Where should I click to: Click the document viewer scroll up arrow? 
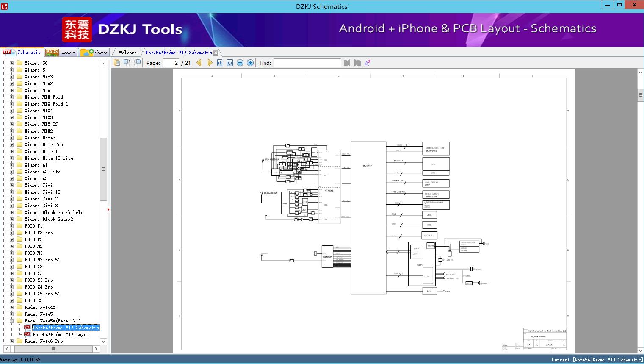(x=641, y=72)
